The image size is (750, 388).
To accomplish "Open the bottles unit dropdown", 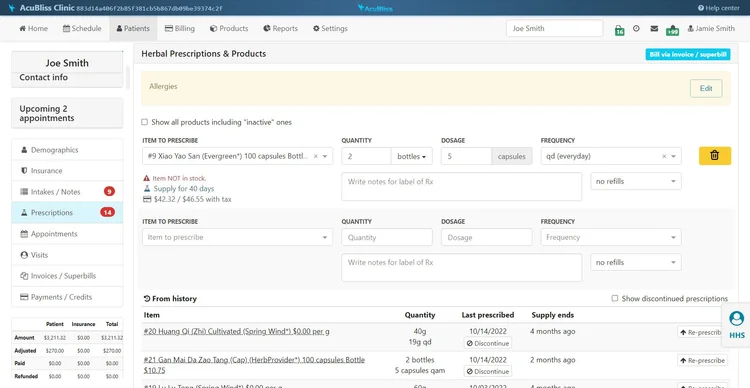I will pos(411,156).
